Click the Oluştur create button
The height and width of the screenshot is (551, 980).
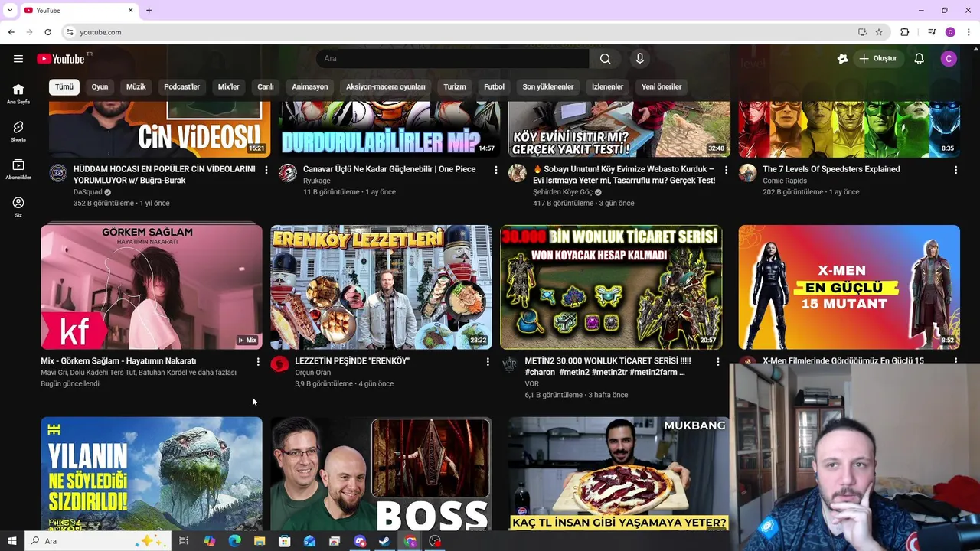878,59
